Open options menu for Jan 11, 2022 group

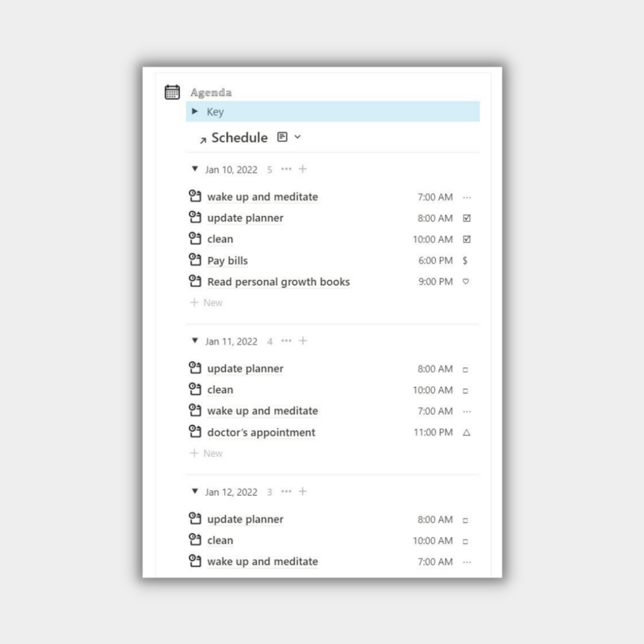coord(286,341)
